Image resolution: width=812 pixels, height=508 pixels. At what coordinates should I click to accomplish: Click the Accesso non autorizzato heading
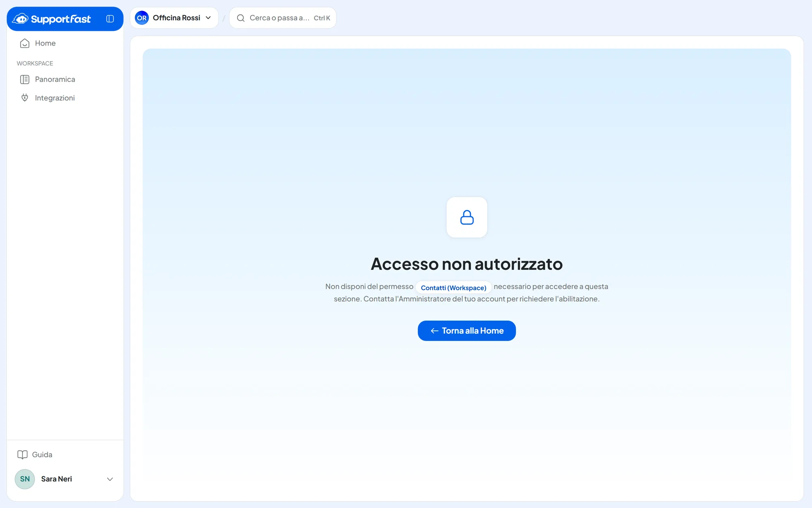(467, 264)
